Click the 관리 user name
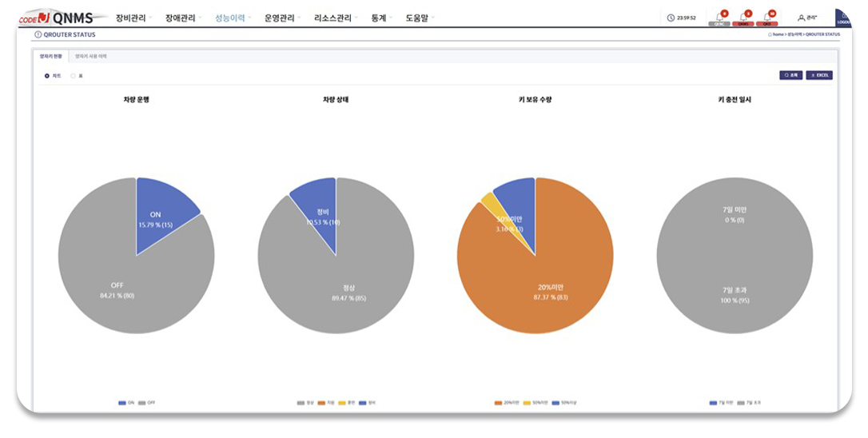This screenshot has height=438, width=868. point(811,18)
